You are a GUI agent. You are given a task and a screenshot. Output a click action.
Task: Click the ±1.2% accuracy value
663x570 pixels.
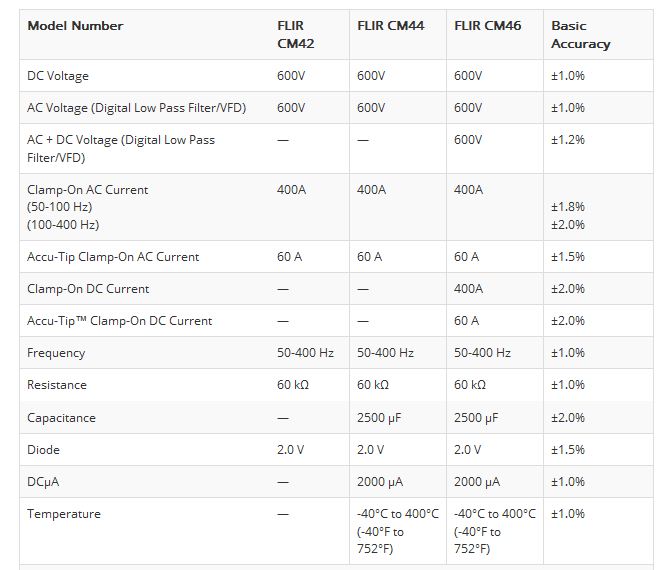(568, 140)
